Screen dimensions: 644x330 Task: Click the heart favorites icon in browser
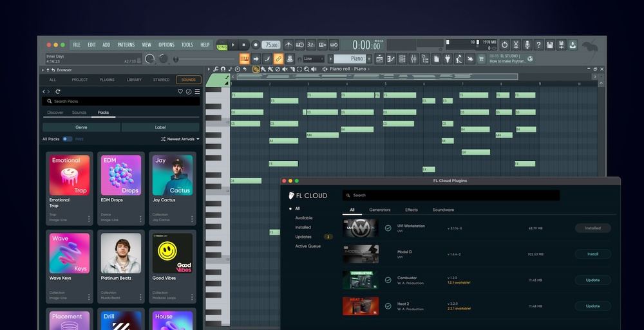(x=180, y=91)
